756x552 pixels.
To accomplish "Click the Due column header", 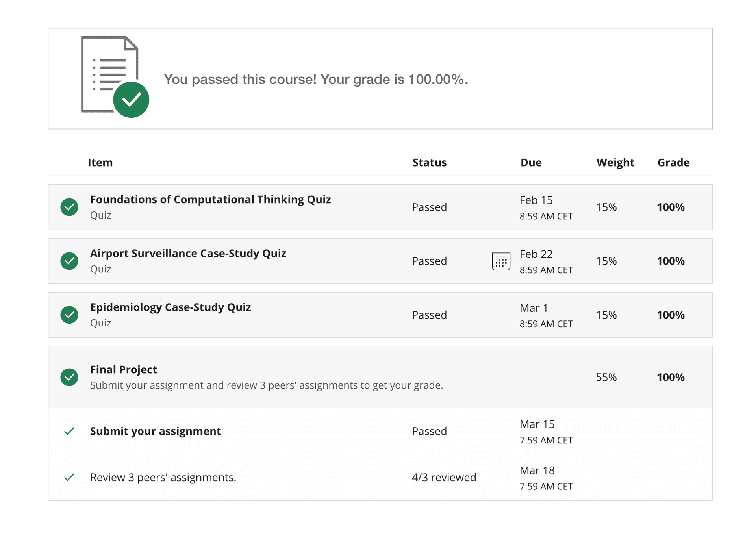I will pos(531,163).
